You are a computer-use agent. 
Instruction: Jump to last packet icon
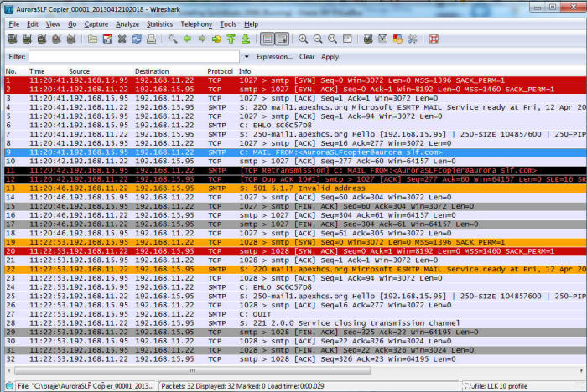246,39
